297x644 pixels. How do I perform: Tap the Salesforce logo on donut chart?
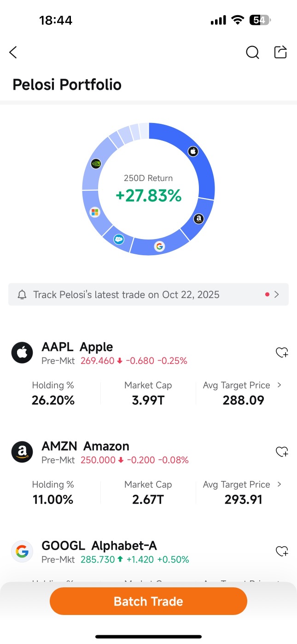[x=119, y=240]
